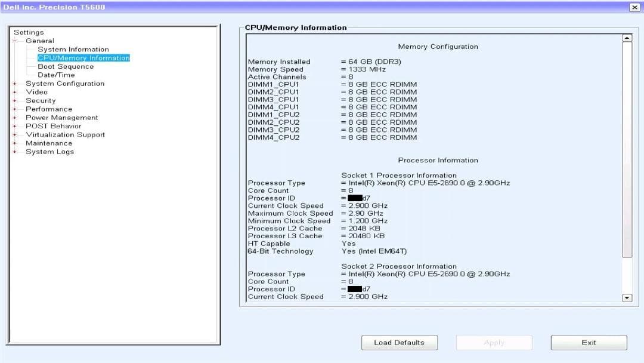Click the info panel scrollbar thumb
The width and height of the screenshot is (644, 363).
tap(627, 150)
